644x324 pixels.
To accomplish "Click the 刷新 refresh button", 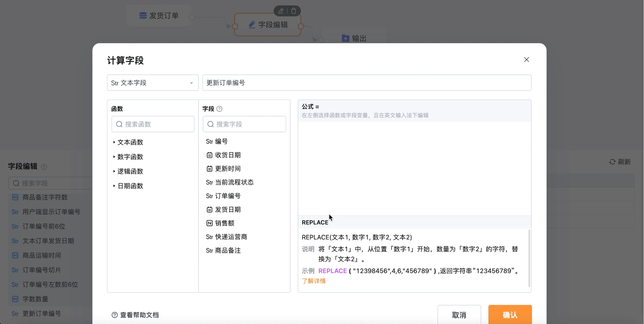I will pyautogui.click(x=620, y=162).
